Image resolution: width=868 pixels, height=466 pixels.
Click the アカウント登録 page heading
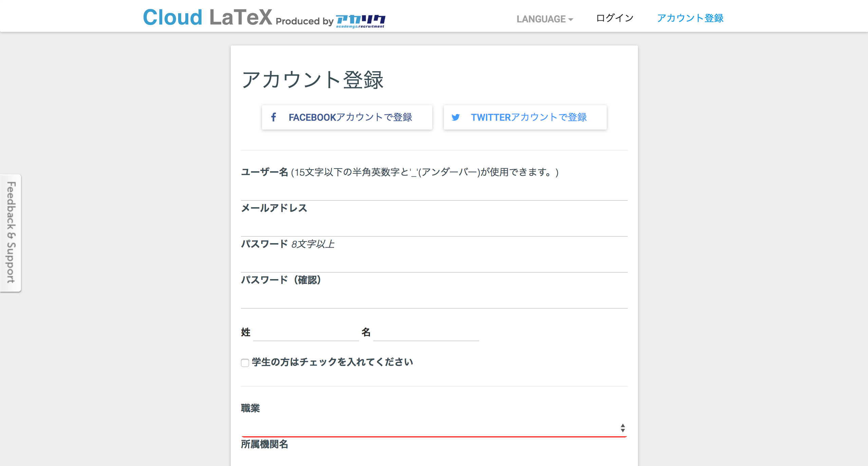(312, 80)
